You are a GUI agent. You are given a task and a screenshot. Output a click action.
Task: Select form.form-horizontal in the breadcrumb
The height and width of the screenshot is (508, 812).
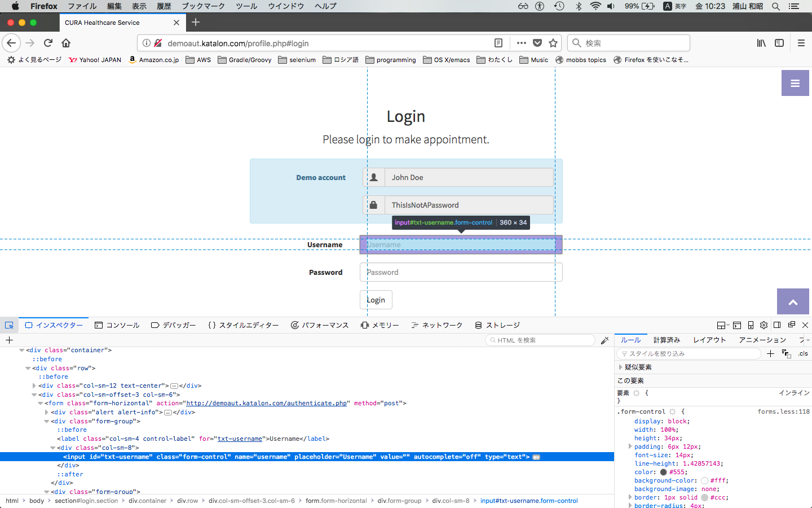tap(336, 501)
